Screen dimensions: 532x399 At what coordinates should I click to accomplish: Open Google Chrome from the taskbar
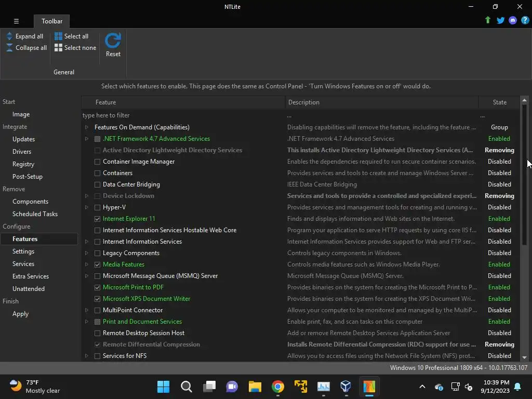(x=278, y=387)
